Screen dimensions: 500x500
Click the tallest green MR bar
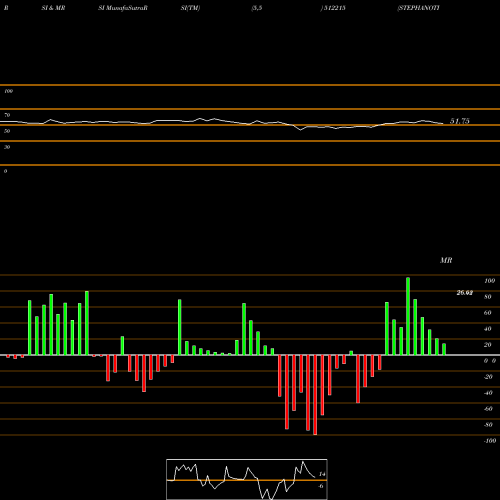pos(408,316)
